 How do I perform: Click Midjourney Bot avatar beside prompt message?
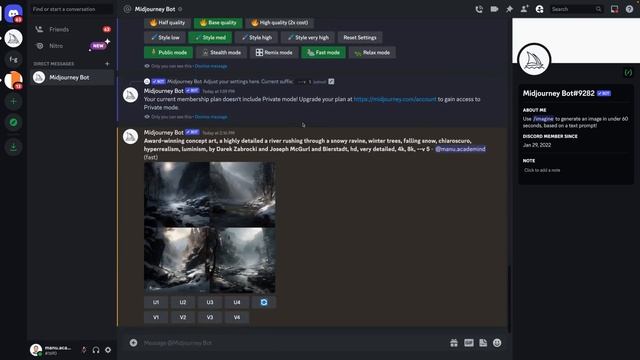click(131, 136)
